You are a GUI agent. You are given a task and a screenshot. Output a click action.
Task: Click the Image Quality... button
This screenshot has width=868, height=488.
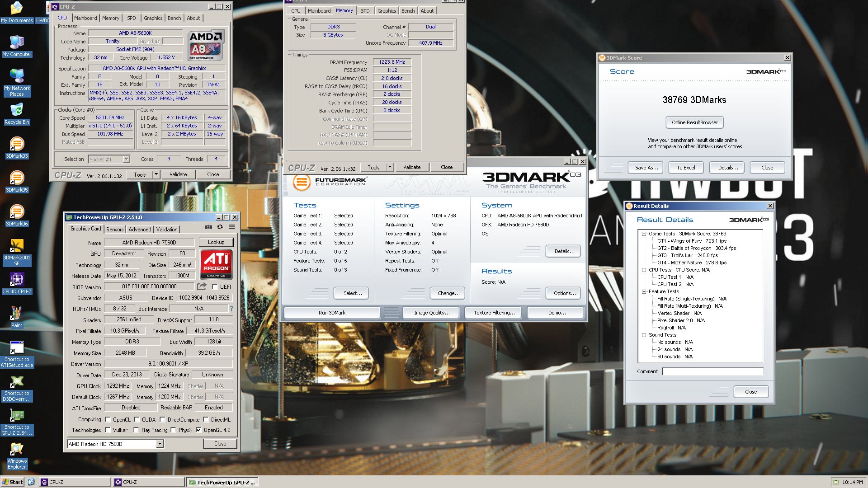pyautogui.click(x=432, y=313)
